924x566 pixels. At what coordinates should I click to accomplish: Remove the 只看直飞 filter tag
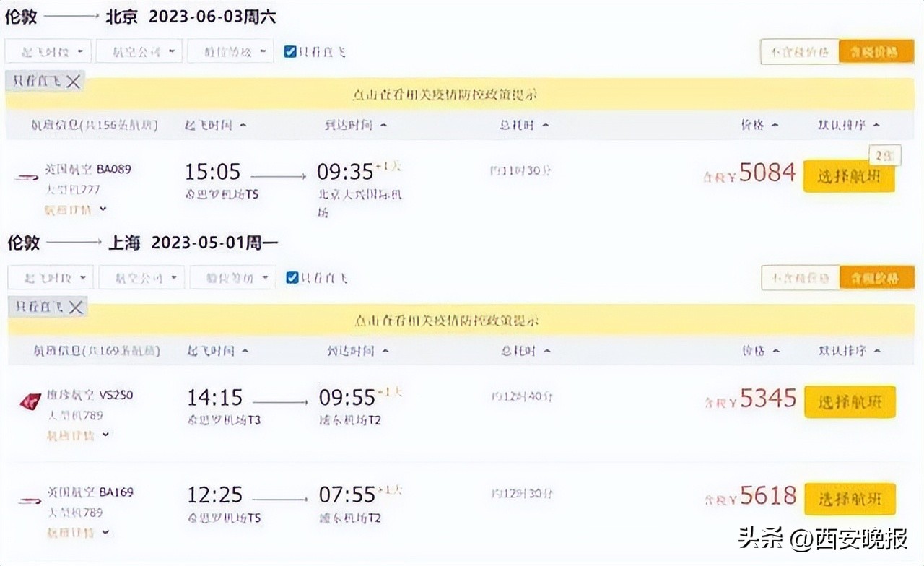72,82
